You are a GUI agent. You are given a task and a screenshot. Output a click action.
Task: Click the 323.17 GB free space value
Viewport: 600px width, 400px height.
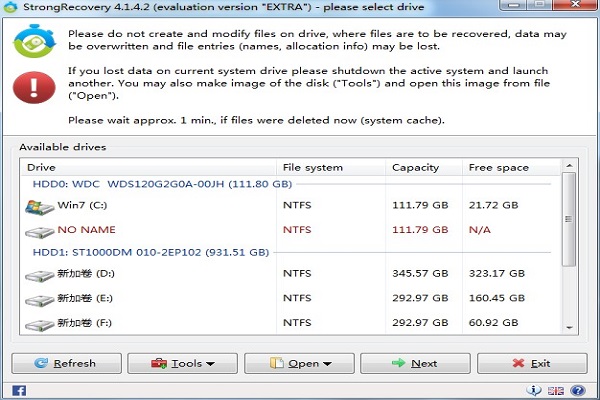[x=497, y=274]
